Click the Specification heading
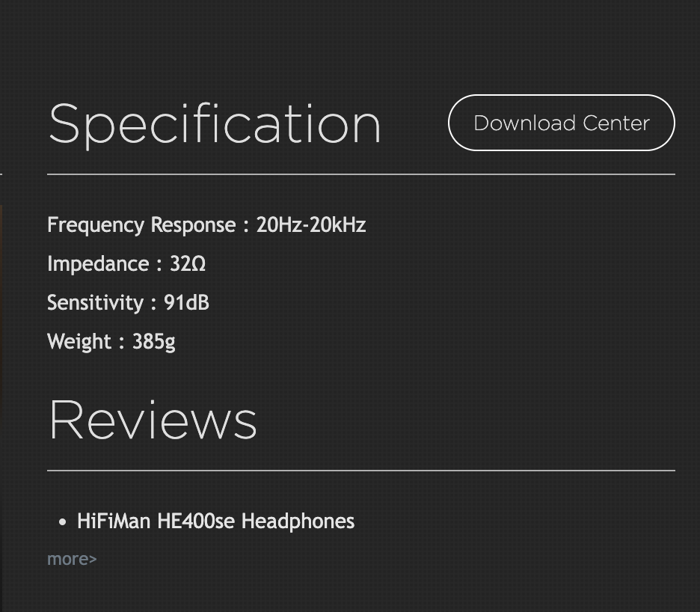 215,124
